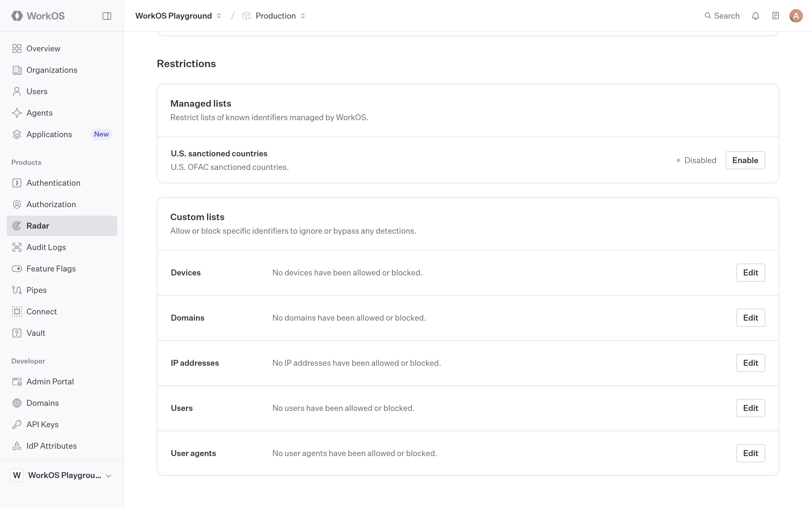812x508 pixels.
Task: Go to Overview in the sidebar
Action: 62,48
